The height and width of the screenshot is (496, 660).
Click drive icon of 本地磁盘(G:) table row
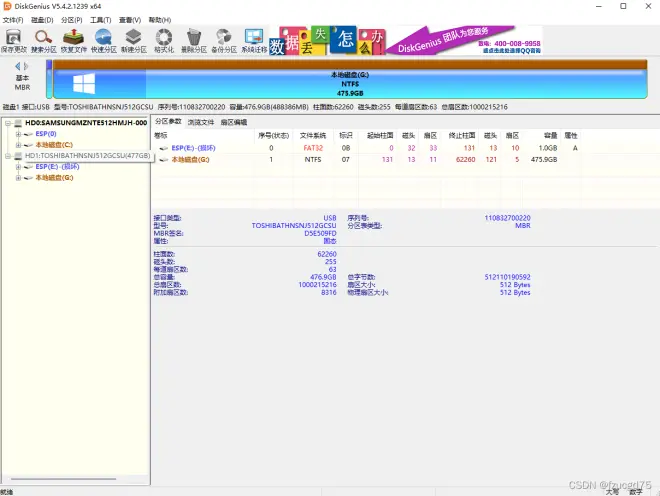(x=164, y=160)
